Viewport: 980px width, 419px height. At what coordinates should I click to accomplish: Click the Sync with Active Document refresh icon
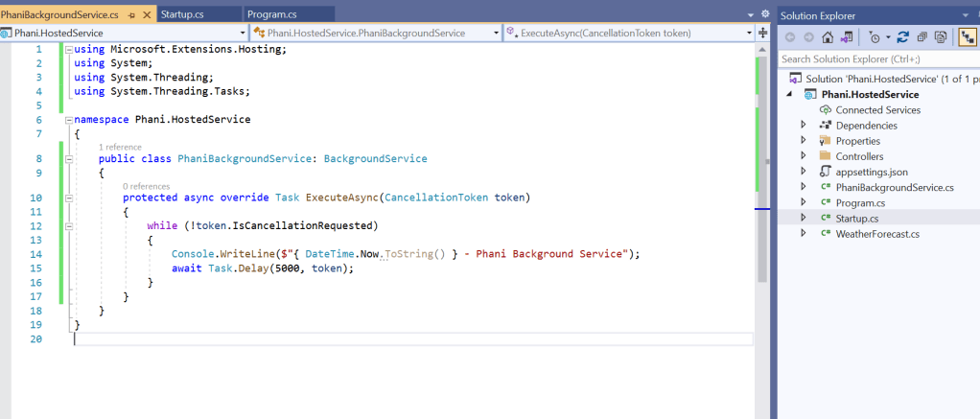tap(904, 37)
